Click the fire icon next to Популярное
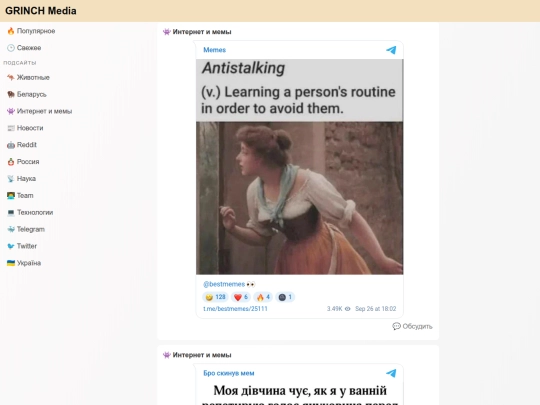540x405 pixels. (11, 31)
